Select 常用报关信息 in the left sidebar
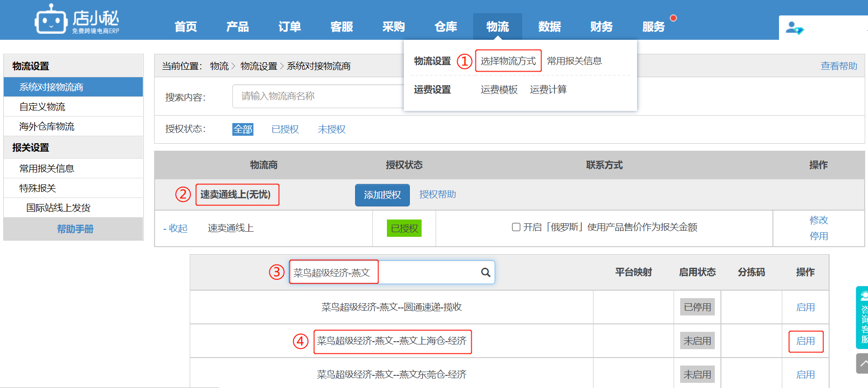This screenshot has width=868, height=388. point(74,168)
